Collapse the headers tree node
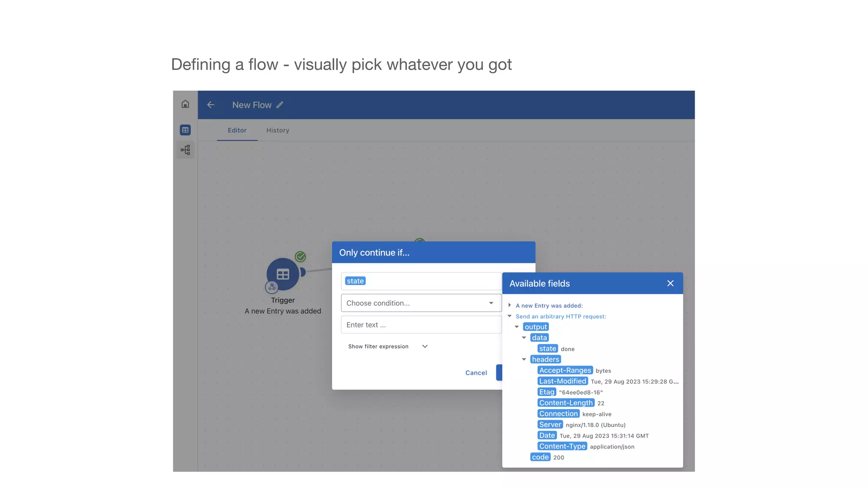This screenshot has width=868, height=488. coord(524,360)
